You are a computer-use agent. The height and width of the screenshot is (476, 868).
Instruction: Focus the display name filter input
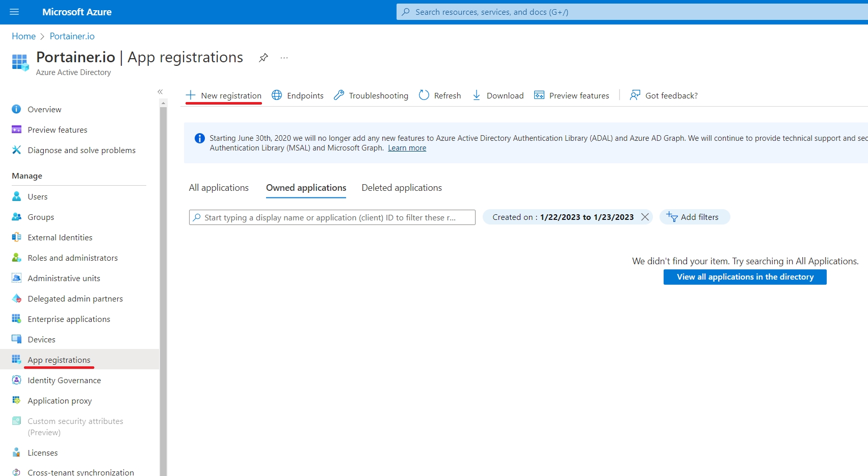[331, 217]
